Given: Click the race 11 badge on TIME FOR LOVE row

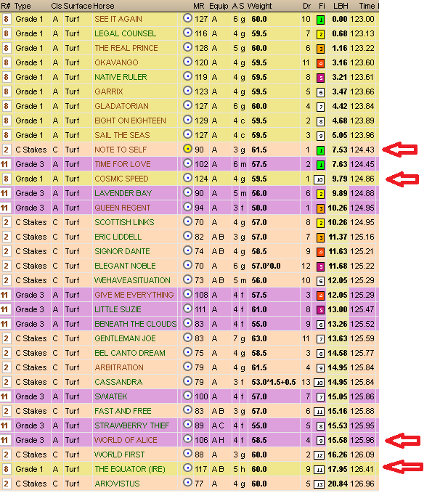Looking at the screenshot, I should [7, 164].
